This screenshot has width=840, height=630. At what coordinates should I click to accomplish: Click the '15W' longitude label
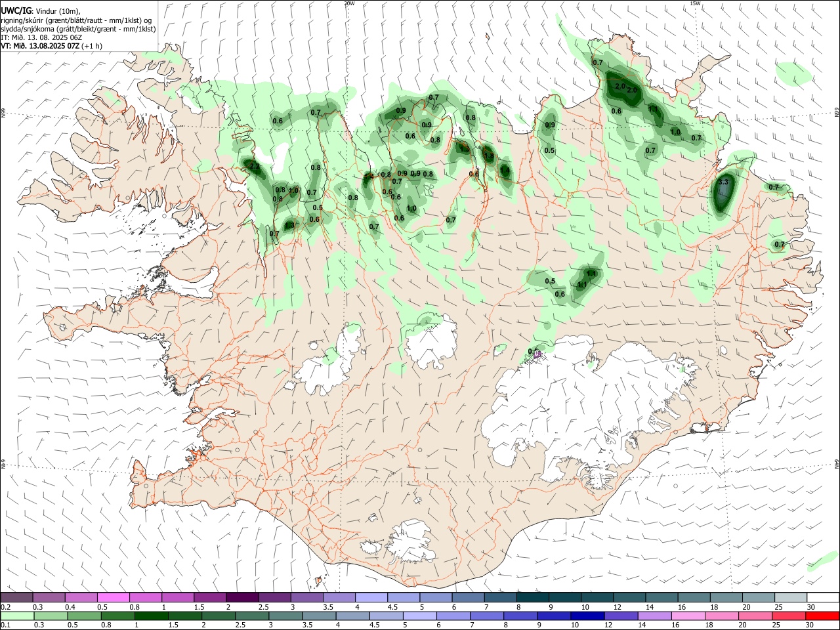pyautogui.click(x=695, y=3)
